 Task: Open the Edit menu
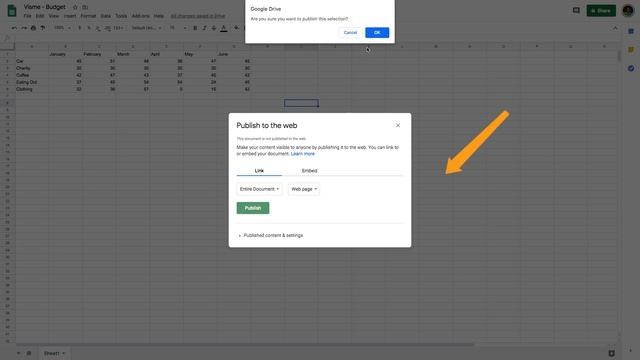pyautogui.click(x=40, y=16)
